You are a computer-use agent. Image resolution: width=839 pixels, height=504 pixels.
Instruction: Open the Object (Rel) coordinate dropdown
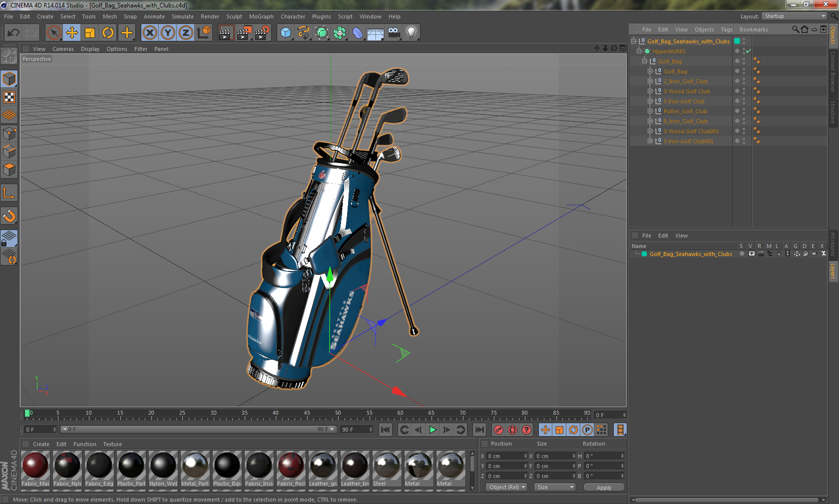(x=506, y=487)
